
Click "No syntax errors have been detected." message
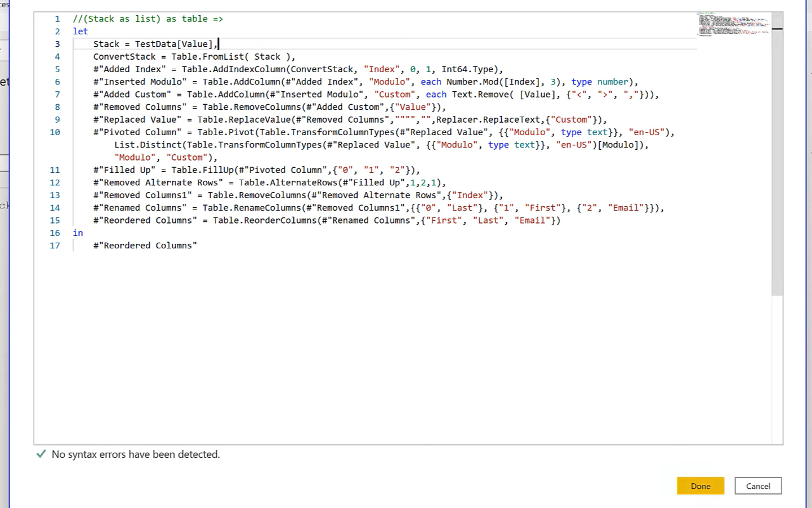pos(136,454)
